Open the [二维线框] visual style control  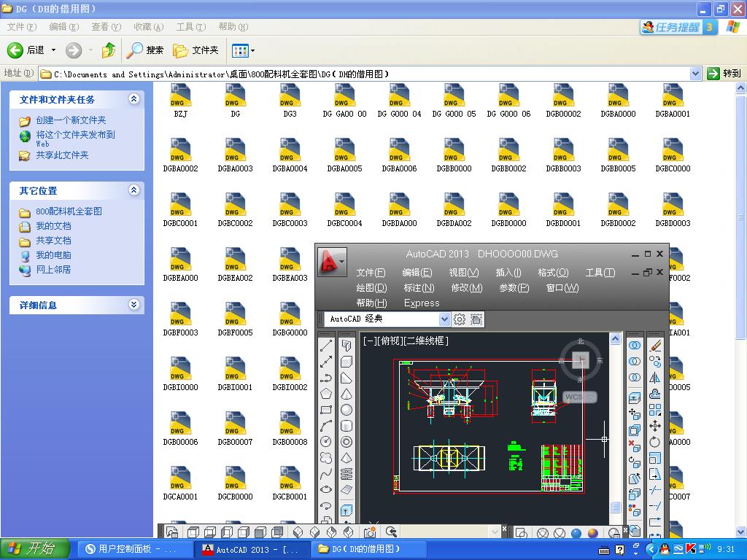tap(427, 341)
